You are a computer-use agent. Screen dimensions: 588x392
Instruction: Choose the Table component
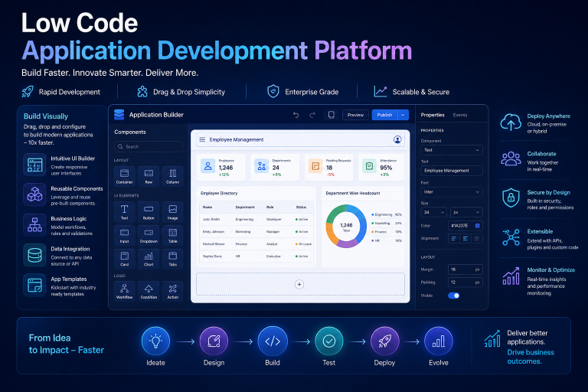pos(172,235)
